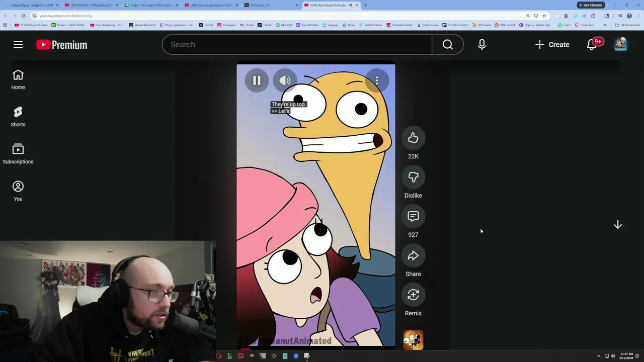Open the You page in sidebar
The width and height of the screenshot is (644, 362).
(x=18, y=191)
